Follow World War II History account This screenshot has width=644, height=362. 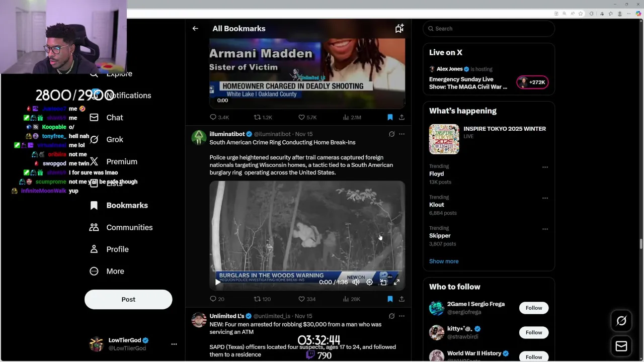click(x=534, y=356)
